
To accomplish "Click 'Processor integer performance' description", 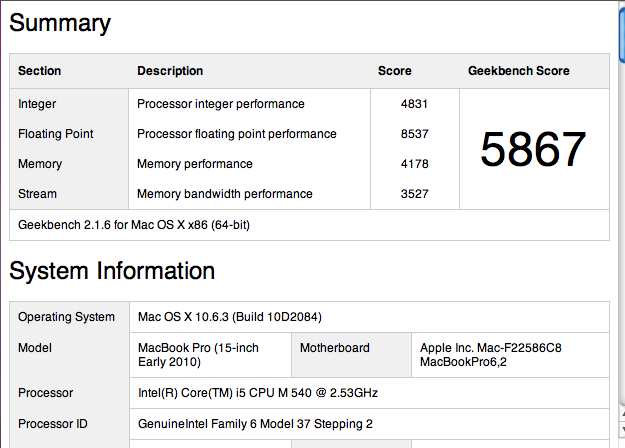I will click(220, 104).
